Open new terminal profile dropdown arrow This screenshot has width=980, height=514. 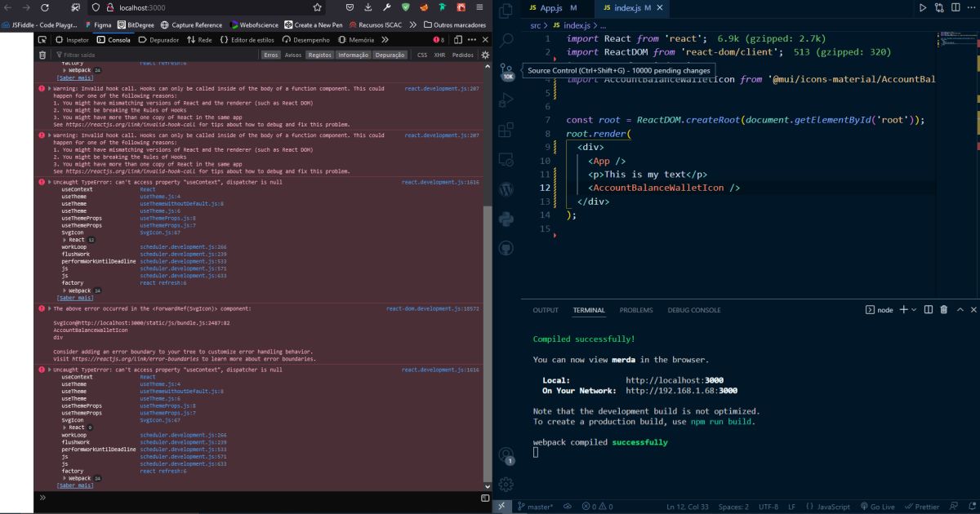914,310
